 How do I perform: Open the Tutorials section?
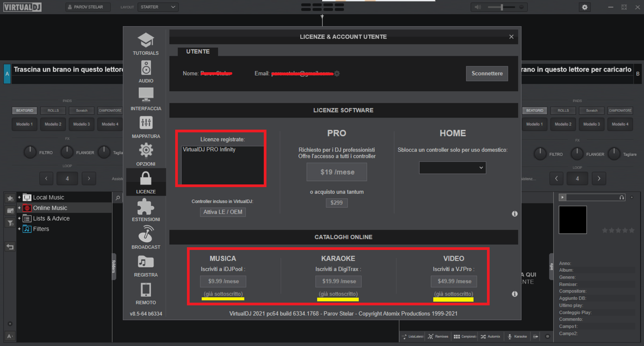tap(145, 44)
